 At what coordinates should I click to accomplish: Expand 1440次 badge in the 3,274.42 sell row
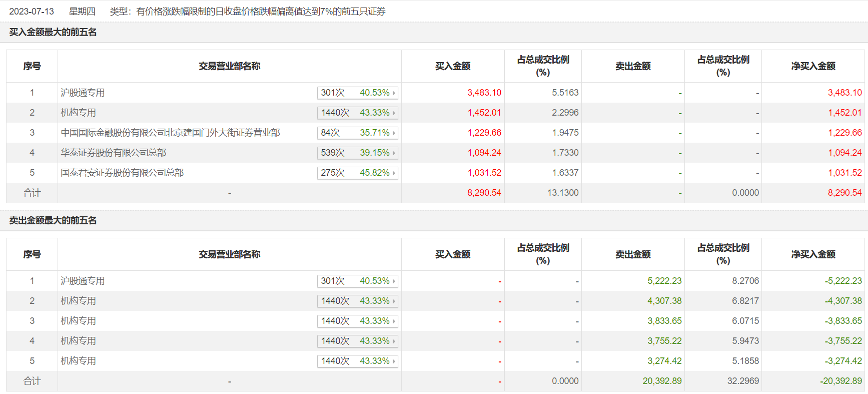click(x=358, y=361)
